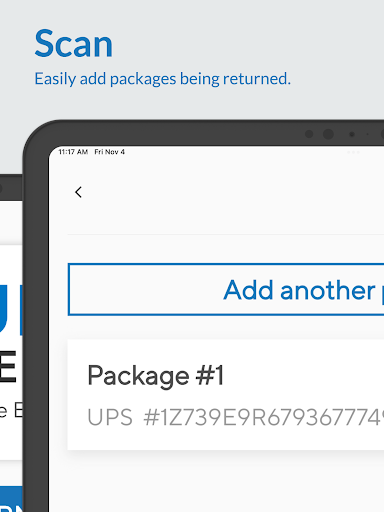The image size is (384, 512).
Task: Tap the blue button on the left tablet
Action: (11, 499)
